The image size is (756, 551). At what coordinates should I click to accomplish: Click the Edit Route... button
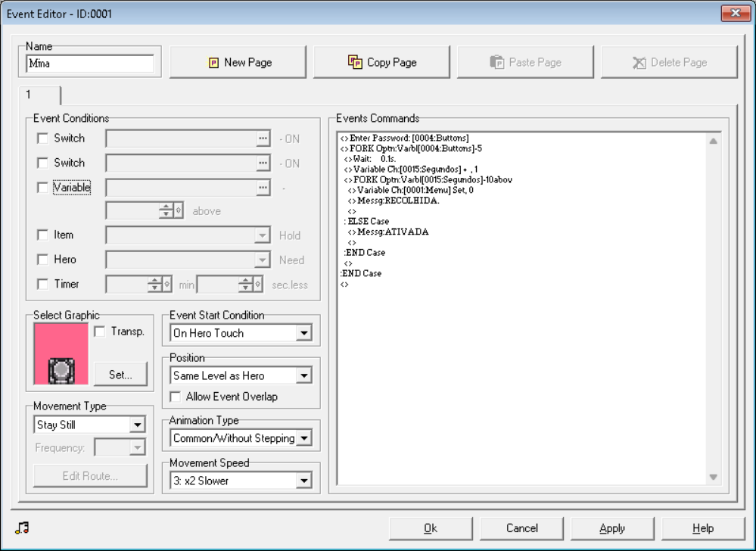coord(90,476)
